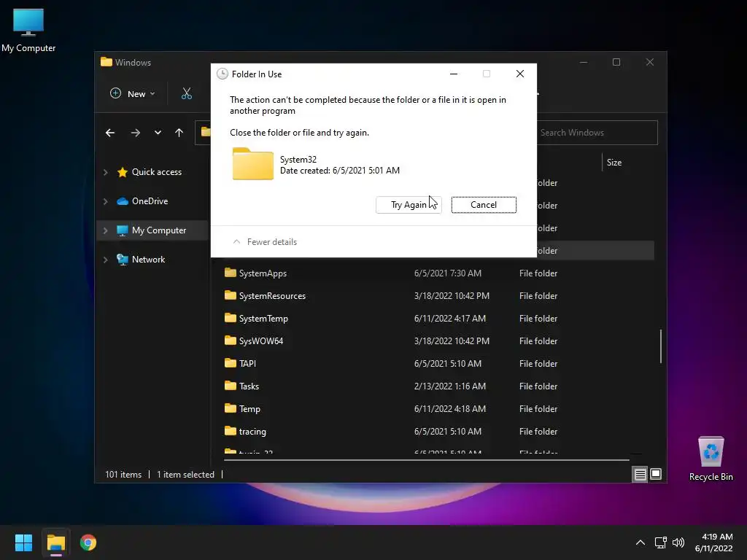Click 101 items status text
747x560 pixels.
[123, 475]
